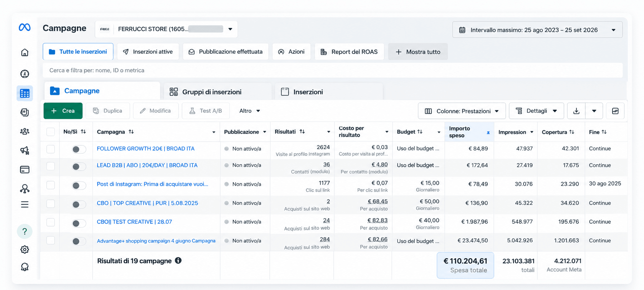This screenshot has width=644, height=290.
Task: Open CBO | TOP CREATIVE | PUR campaign link
Action: pyautogui.click(x=147, y=203)
